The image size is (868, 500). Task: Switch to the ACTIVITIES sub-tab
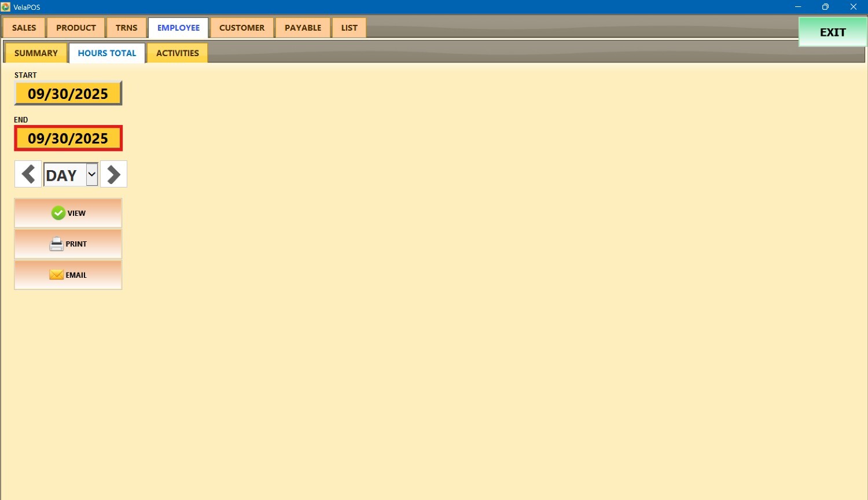[177, 53]
